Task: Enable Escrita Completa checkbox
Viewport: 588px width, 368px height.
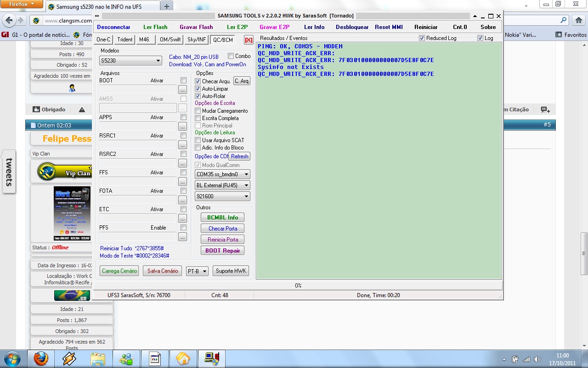Action: click(x=198, y=118)
